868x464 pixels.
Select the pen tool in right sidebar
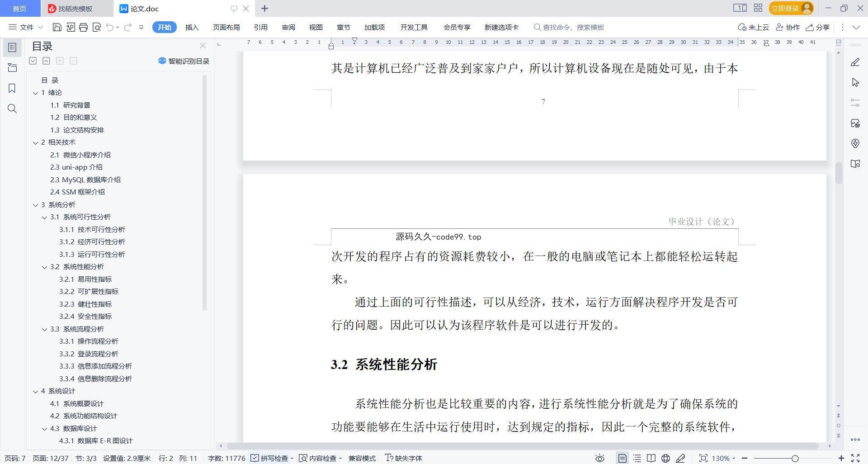[x=855, y=62]
